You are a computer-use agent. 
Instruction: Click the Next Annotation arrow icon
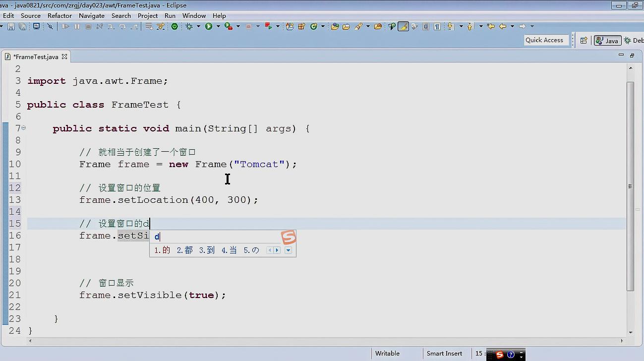(450, 26)
